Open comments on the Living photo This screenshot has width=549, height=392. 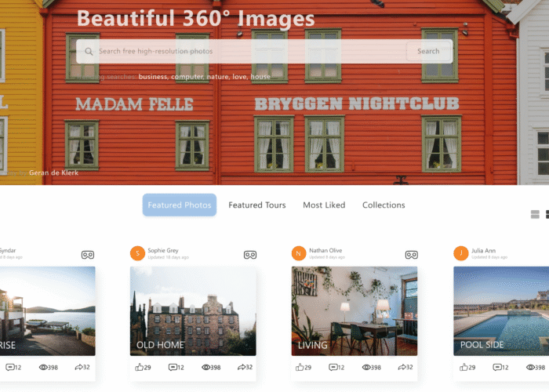click(x=334, y=367)
